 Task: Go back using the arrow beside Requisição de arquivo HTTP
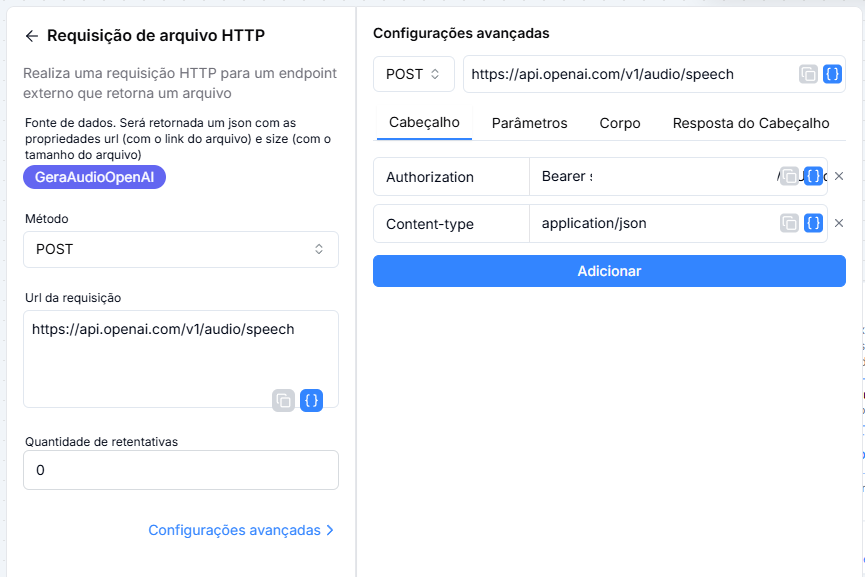pyautogui.click(x=32, y=36)
